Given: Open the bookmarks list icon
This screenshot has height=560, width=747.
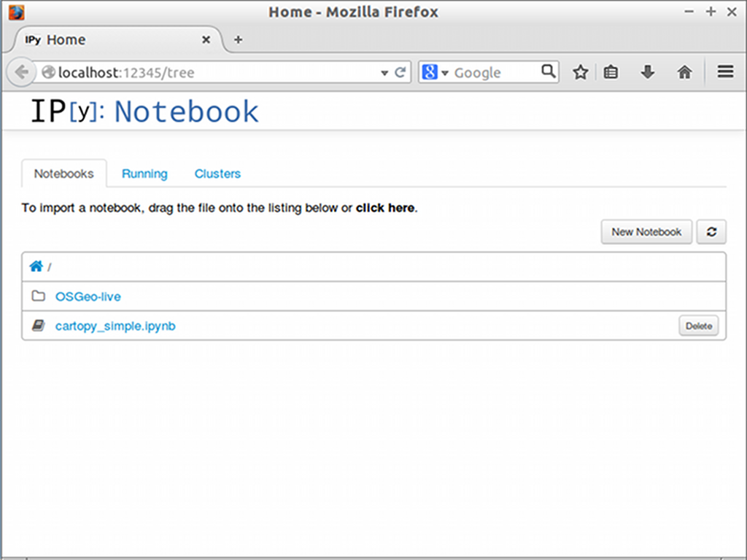Looking at the screenshot, I should click(611, 72).
